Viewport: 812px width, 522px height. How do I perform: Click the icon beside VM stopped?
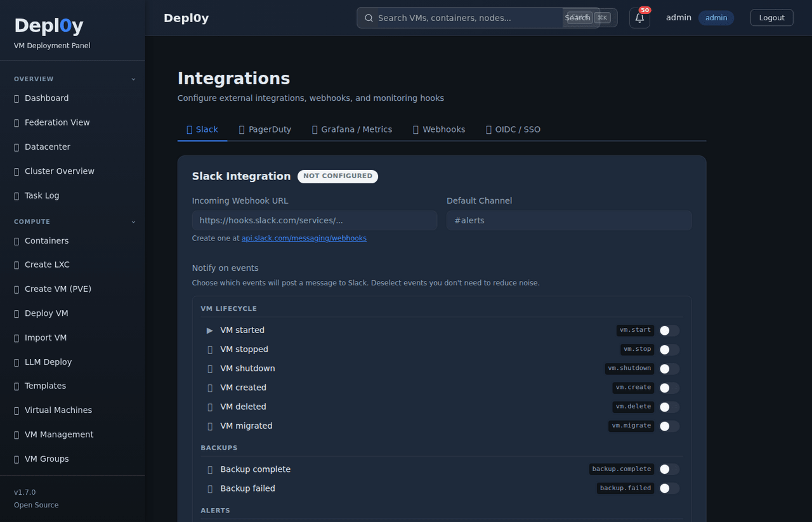click(210, 349)
